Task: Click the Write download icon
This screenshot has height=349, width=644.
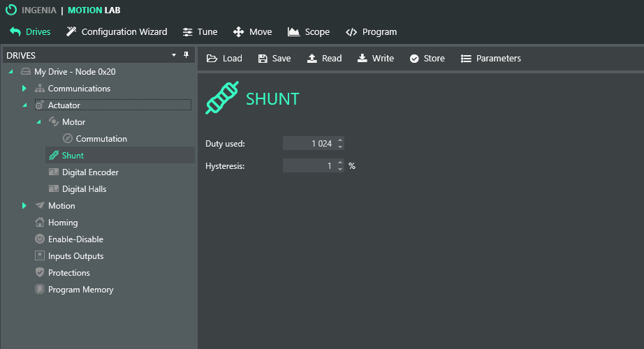Action: pyautogui.click(x=363, y=59)
